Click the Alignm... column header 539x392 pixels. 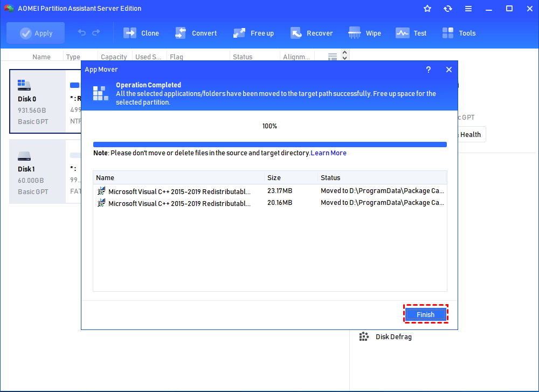[296, 57]
